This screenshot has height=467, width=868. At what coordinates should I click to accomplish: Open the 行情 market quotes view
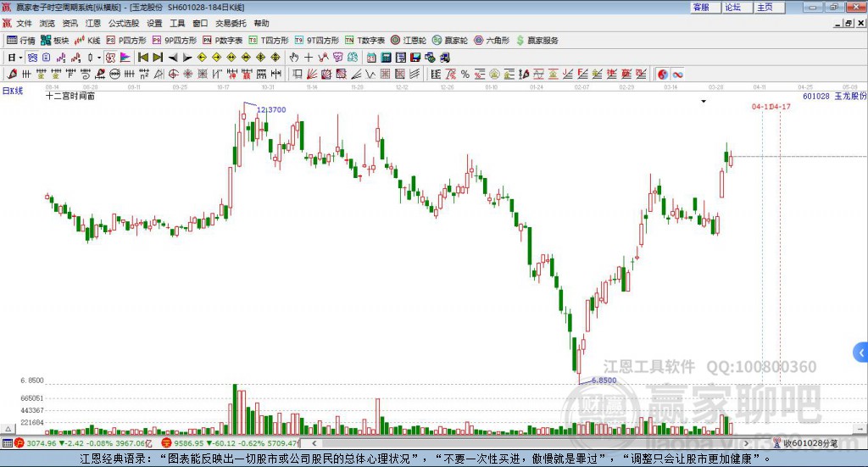point(21,41)
